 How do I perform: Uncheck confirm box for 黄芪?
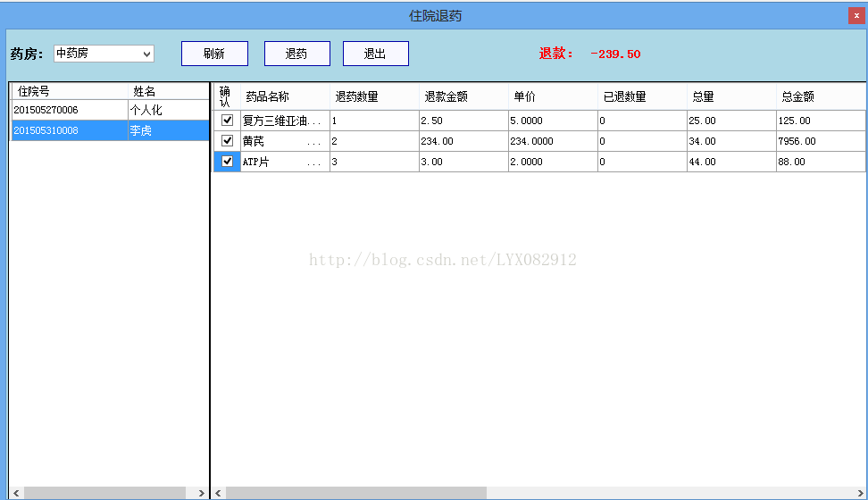pos(227,141)
